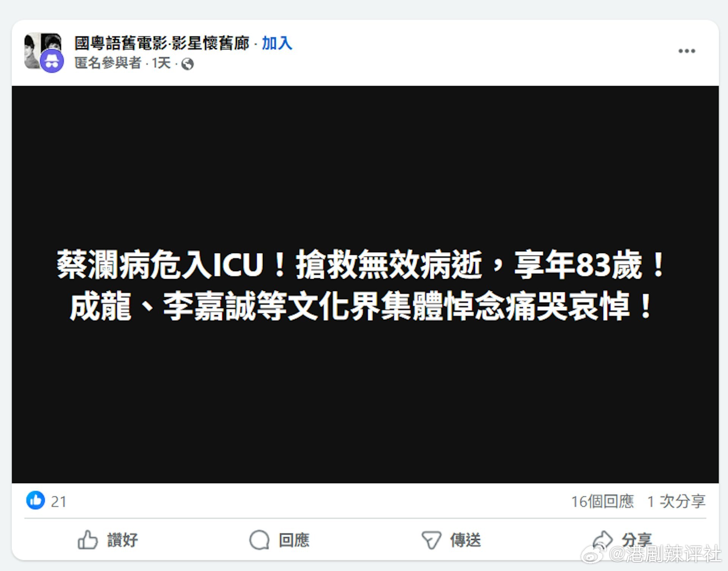View the 21 reactions count list

[x=59, y=502]
